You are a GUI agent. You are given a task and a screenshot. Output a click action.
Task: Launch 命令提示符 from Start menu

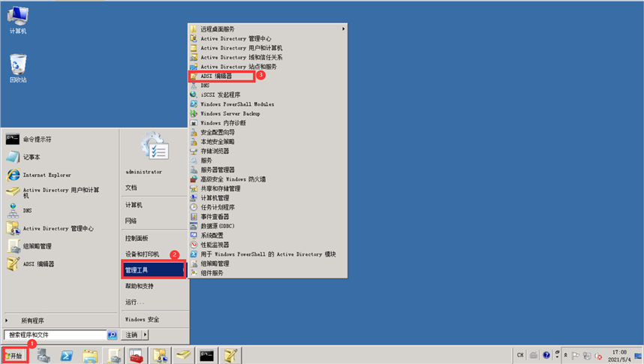click(x=60, y=140)
